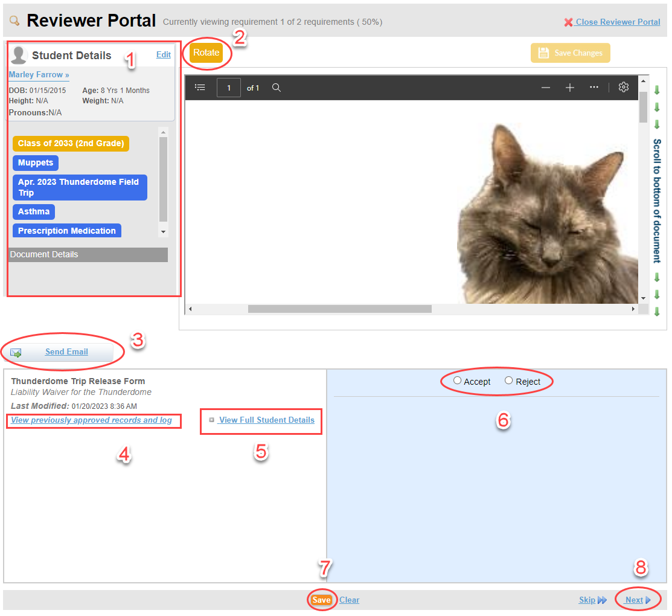Zoom in on the PDF document
Screen dimensions: 672x616
tap(569, 87)
